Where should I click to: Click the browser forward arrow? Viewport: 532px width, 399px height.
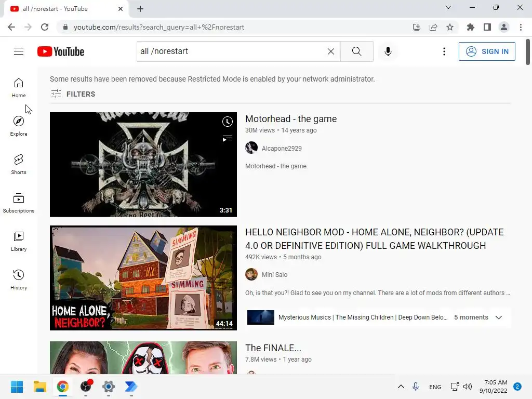pyautogui.click(x=28, y=27)
